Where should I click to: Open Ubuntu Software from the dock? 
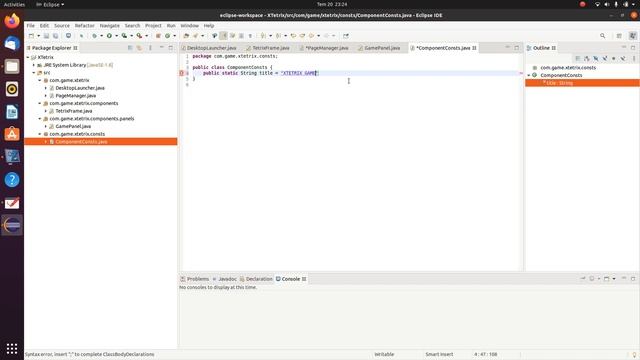pyautogui.click(x=12, y=134)
